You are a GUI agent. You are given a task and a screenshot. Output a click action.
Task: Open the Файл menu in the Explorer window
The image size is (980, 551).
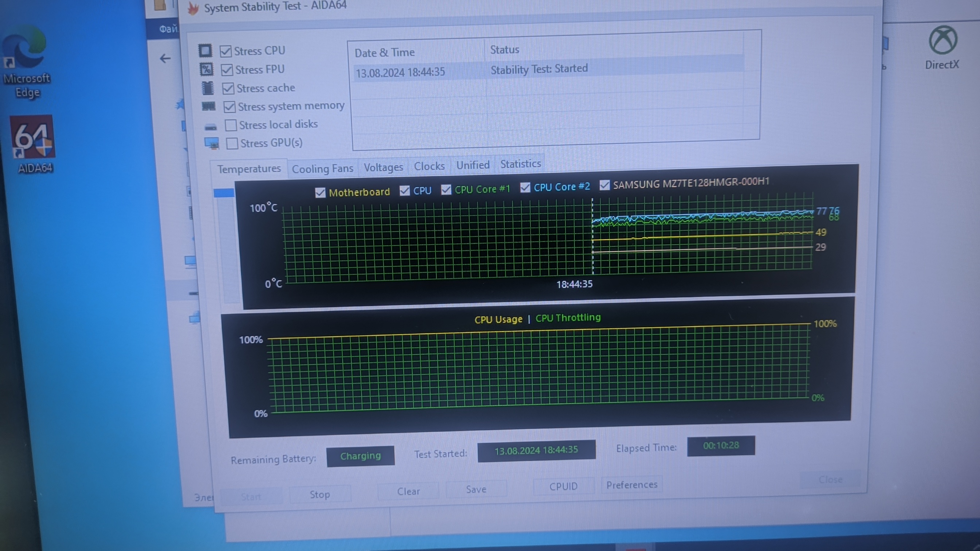pos(167,29)
